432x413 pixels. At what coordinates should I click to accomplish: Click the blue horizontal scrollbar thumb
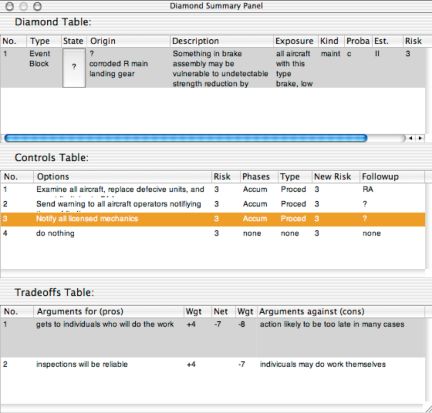point(186,138)
